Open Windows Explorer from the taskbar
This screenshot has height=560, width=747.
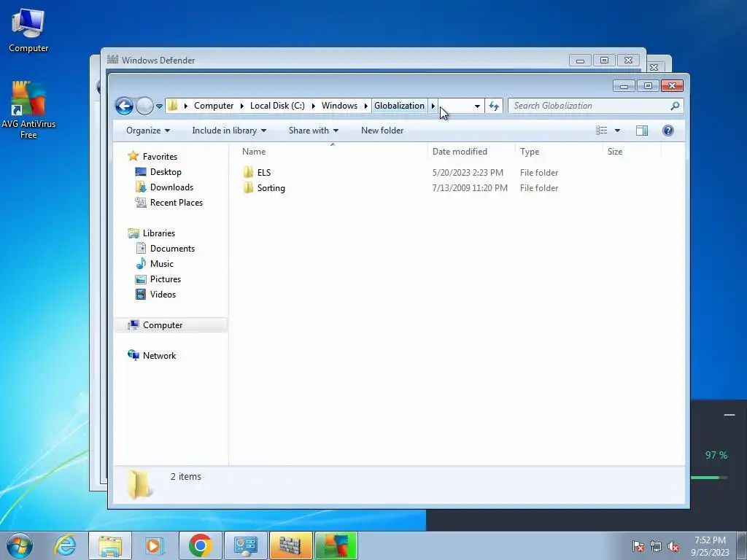pos(110,545)
